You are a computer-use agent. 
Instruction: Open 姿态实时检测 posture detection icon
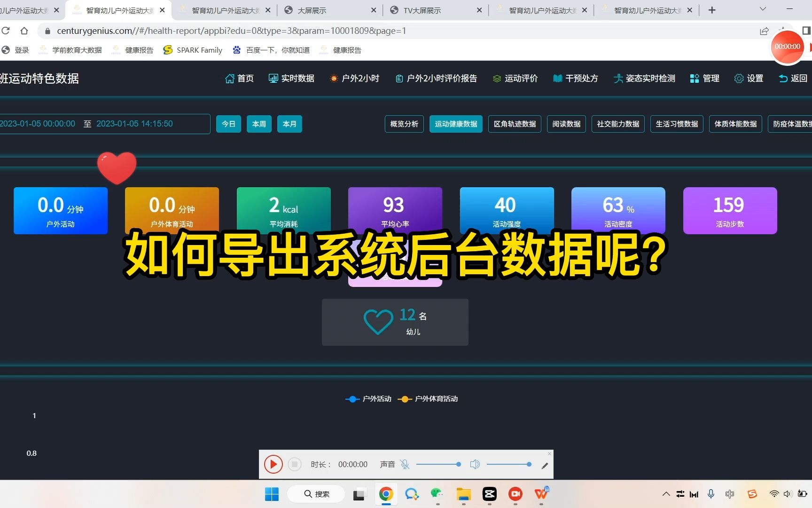pyautogui.click(x=618, y=78)
